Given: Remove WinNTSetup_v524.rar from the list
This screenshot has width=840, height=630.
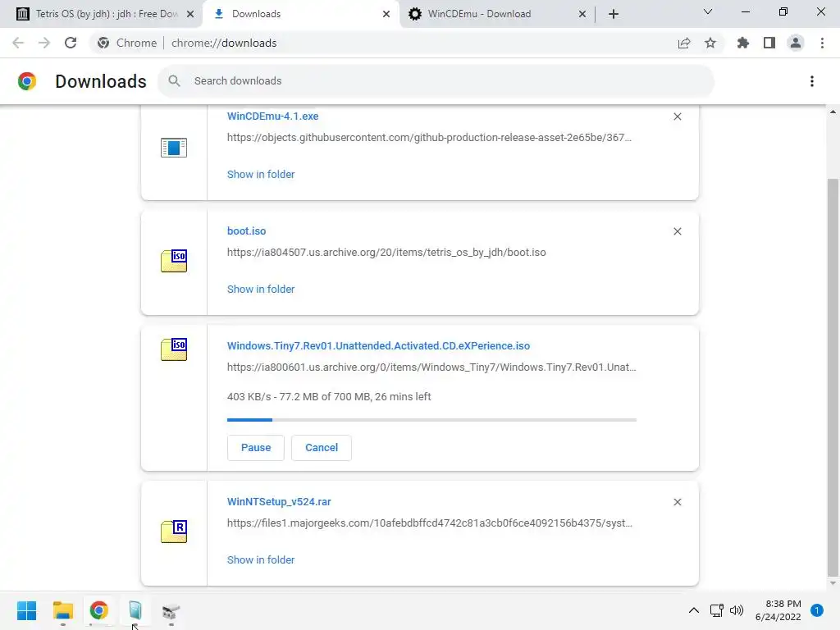Looking at the screenshot, I should [677, 502].
